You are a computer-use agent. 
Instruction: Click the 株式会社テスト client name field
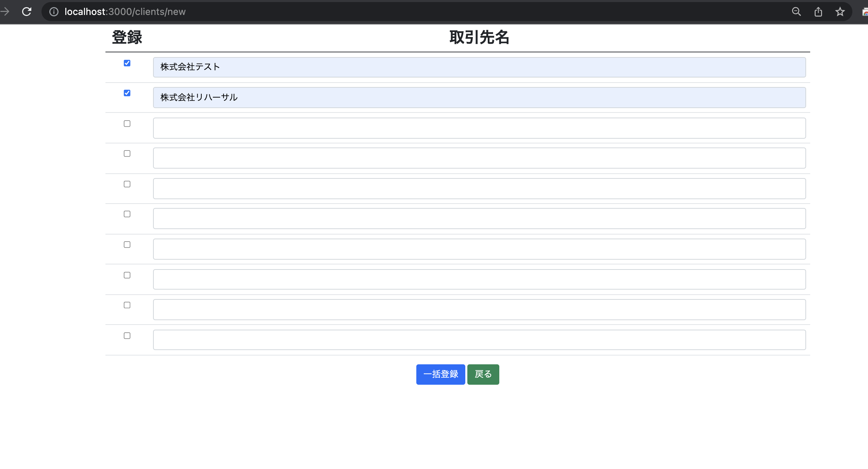coord(479,67)
